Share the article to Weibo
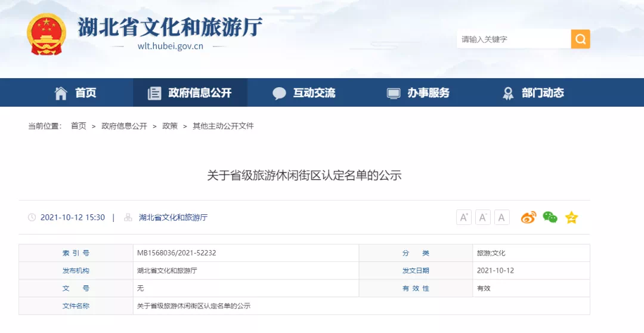 [x=528, y=218]
